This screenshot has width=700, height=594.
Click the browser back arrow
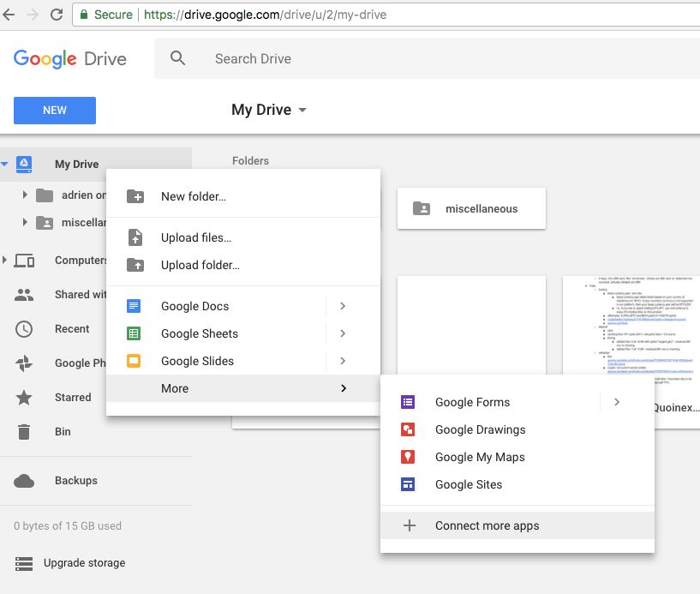tap(9, 15)
